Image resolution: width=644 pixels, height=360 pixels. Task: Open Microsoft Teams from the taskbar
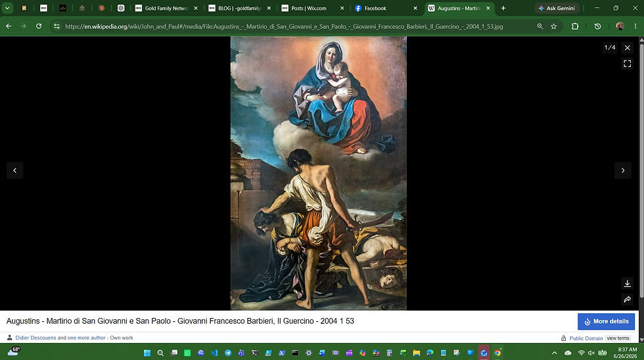tap(241, 353)
